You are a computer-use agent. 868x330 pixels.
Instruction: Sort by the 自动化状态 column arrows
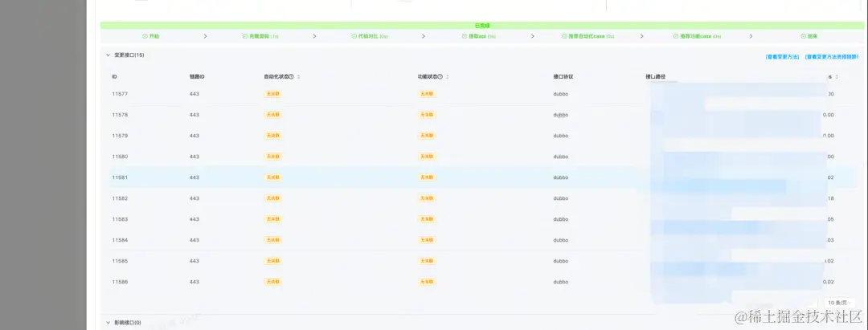point(299,77)
